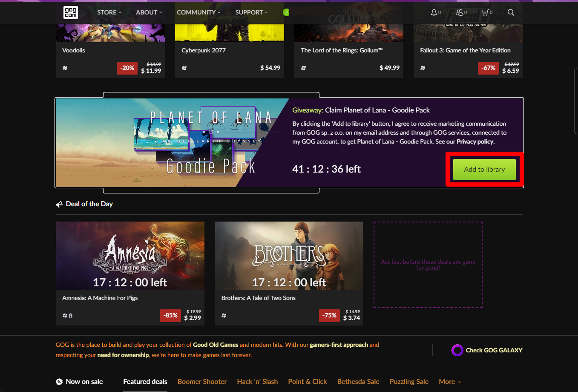Open the Cyberpunk 2077 game title
The height and width of the screenshot is (392, 578).
pyautogui.click(x=204, y=50)
